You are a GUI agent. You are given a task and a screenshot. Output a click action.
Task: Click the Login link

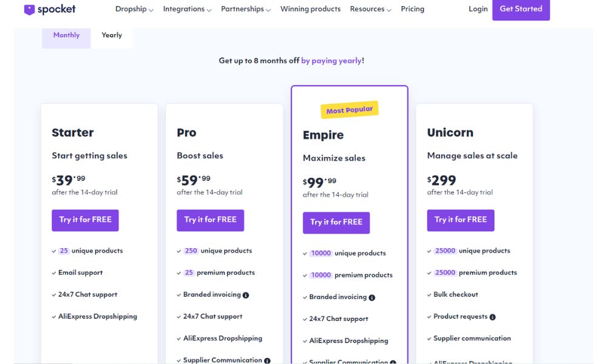[x=478, y=9]
